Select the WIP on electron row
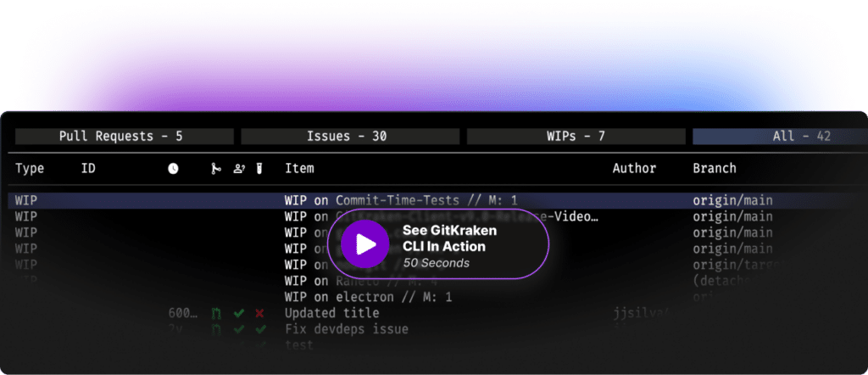This screenshot has width=868, height=375. tap(368, 298)
